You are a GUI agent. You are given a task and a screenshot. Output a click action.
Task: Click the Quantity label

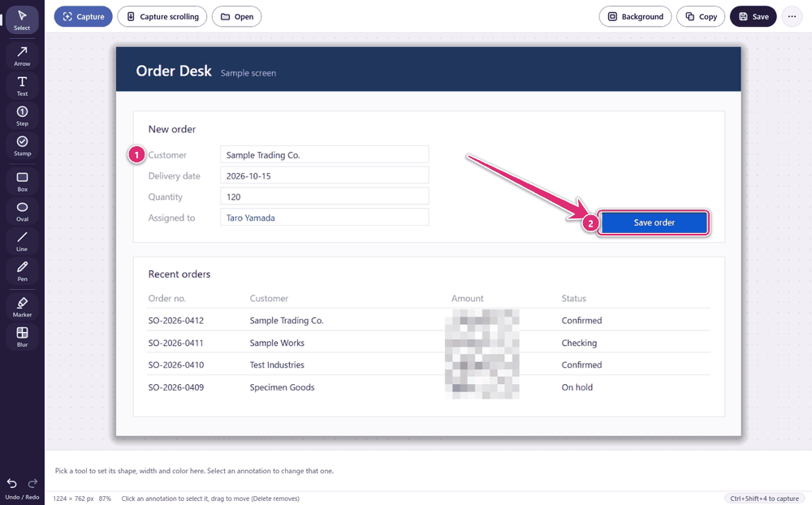click(165, 196)
